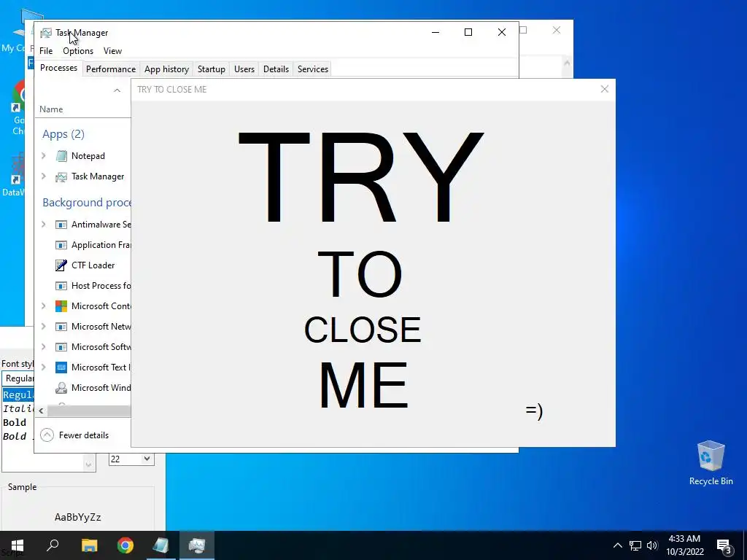
Task: Open the View menu in Task Manager
Action: pos(112,51)
